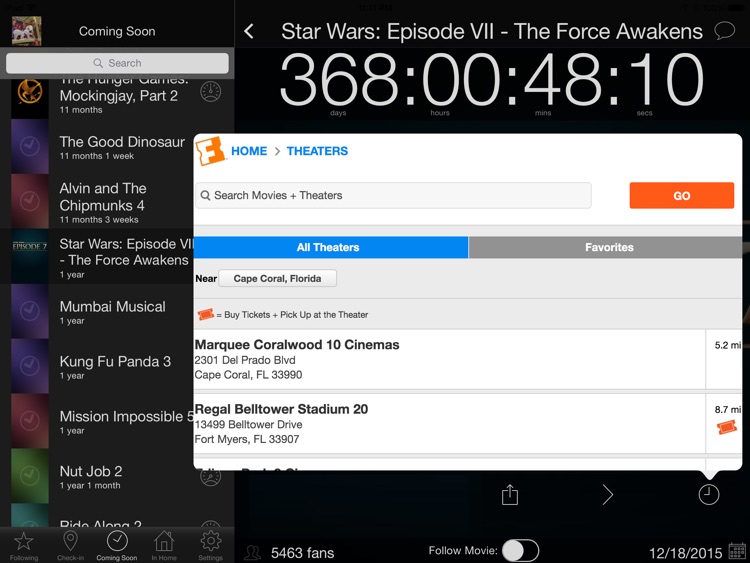Click the THEATERS breadcrumb link

pyautogui.click(x=317, y=151)
